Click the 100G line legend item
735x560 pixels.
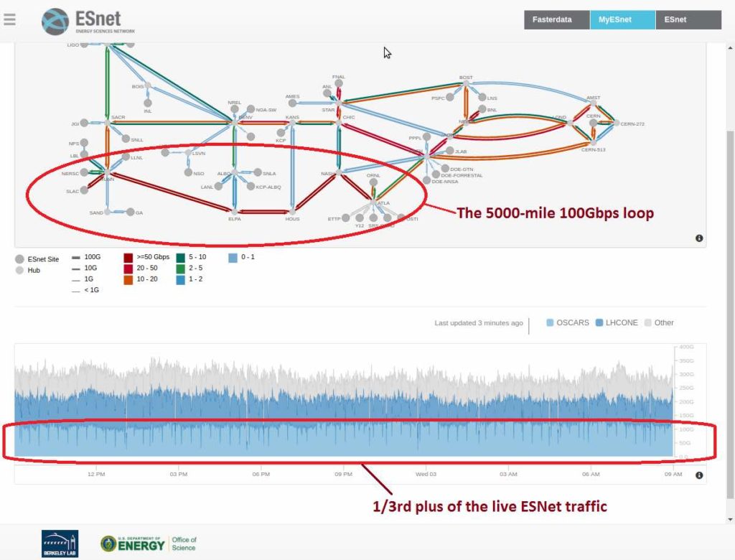[x=86, y=257]
